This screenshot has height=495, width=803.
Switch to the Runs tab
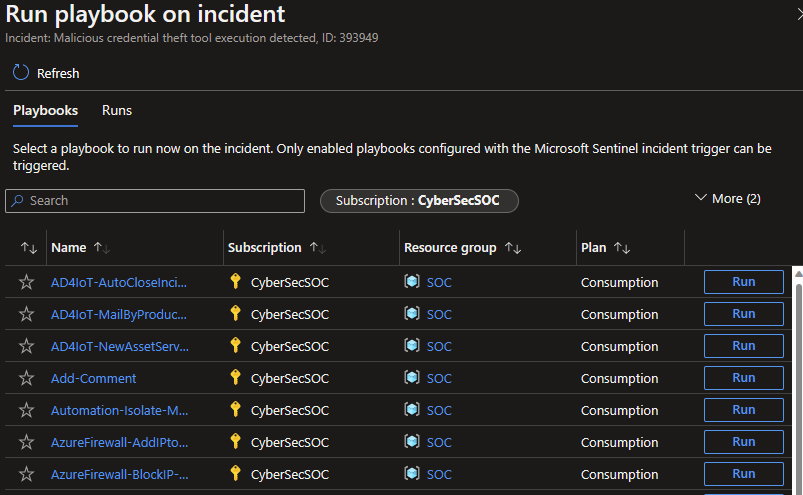click(x=117, y=111)
